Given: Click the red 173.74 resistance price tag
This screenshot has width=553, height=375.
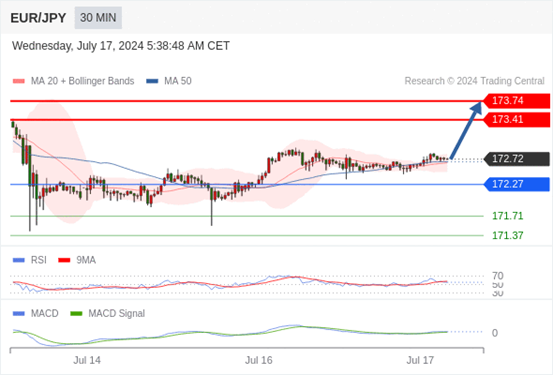Looking at the screenshot, I should pos(517,101).
